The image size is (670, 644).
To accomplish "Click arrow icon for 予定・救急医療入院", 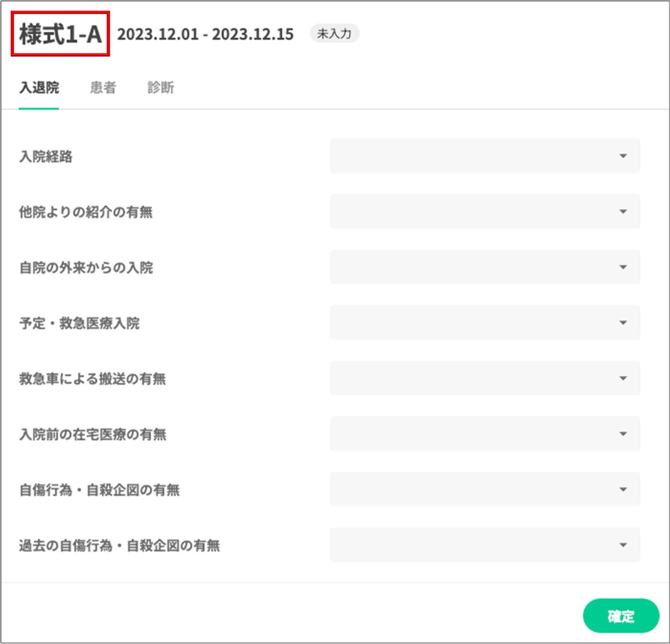I will click(623, 323).
